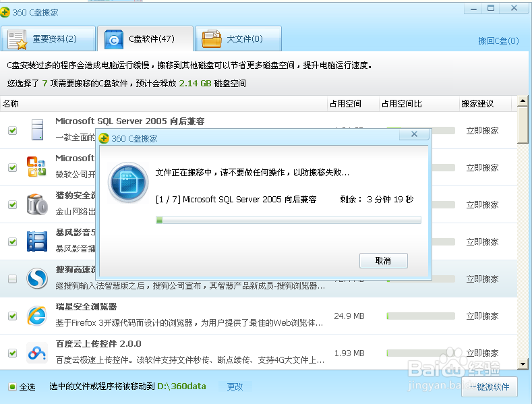This screenshot has width=532, height=404.
Task: Click the list scrollbar thumb
Action: pyautogui.click(x=523, y=125)
